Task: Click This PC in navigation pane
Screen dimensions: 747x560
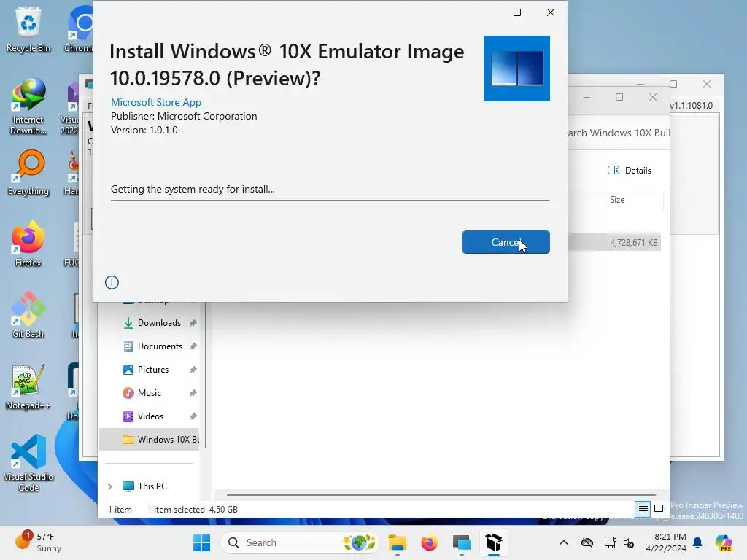Action: (x=152, y=486)
